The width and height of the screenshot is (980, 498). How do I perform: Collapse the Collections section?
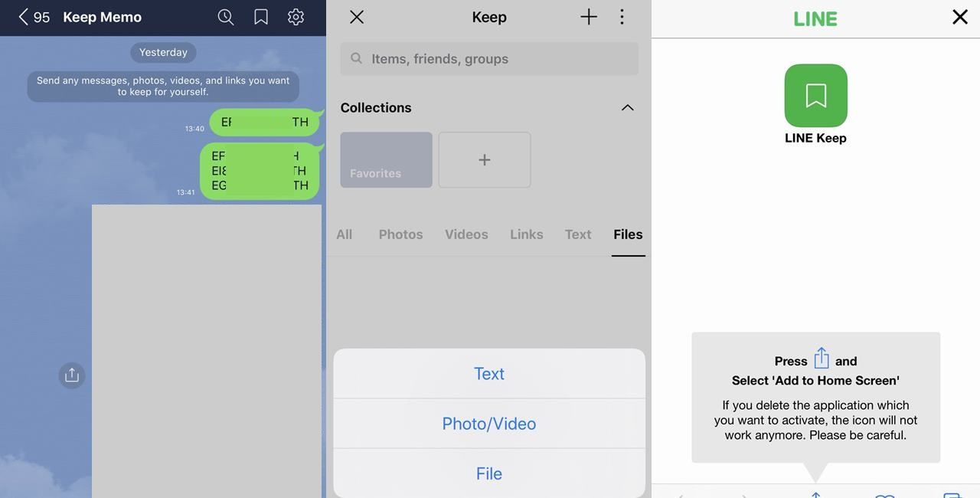pos(627,106)
